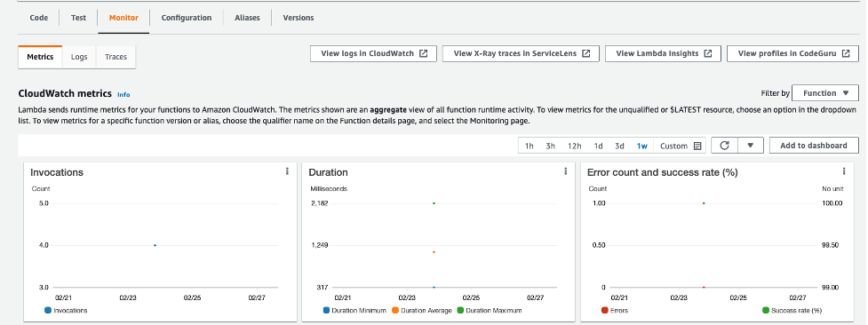Toggle the Invocations legend swatch
Image resolution: width=868 pixels, height=325 pixels.
point(48,311)
